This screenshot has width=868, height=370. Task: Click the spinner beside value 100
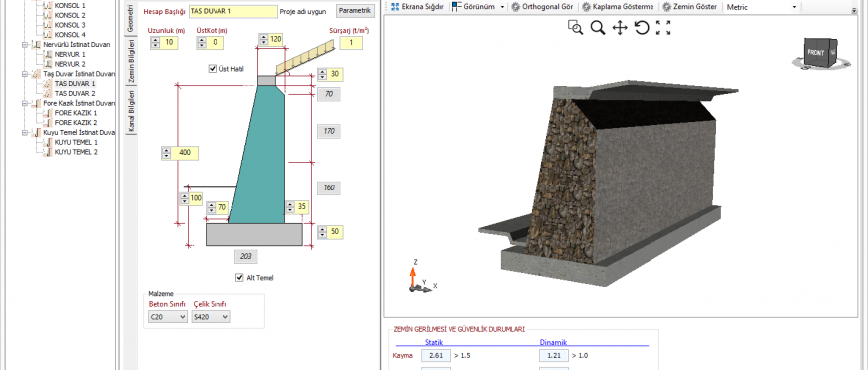click(185, 198)
